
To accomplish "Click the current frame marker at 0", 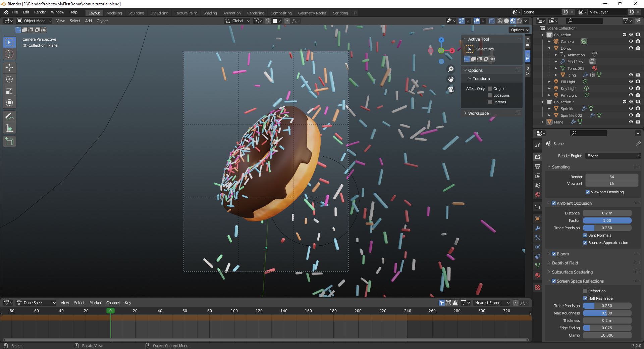I will coord(110,311).
